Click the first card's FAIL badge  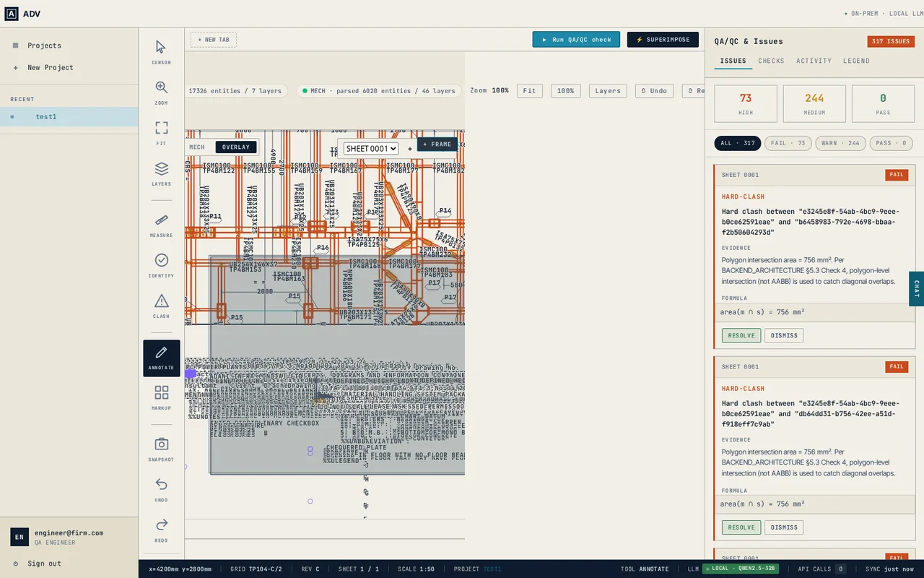click(x=897, y=175)
